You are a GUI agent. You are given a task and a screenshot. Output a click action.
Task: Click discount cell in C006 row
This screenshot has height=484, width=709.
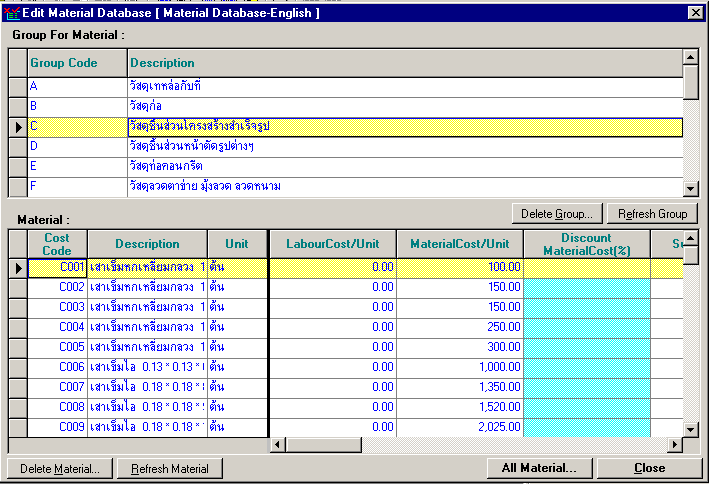point(587,367)
